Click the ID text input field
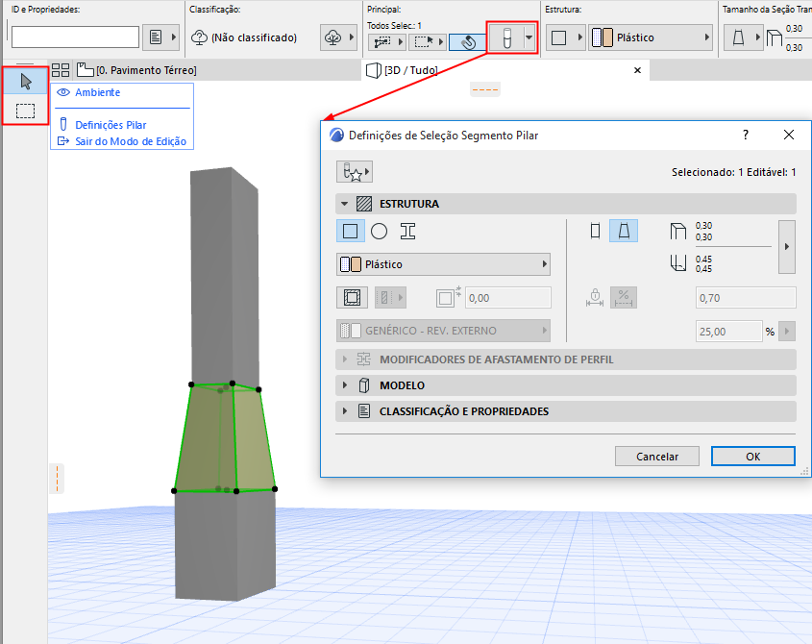This screenshot has width=812, height=644. [76, 37]
